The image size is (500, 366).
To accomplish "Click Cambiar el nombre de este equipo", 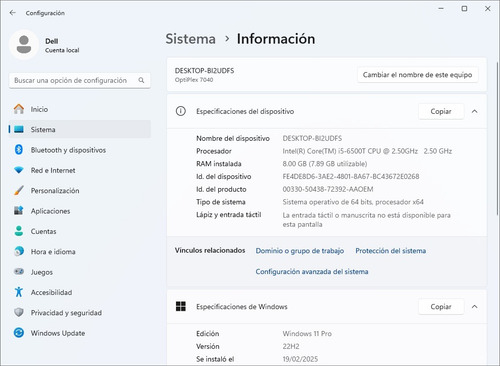I will [x=417, y=75].
